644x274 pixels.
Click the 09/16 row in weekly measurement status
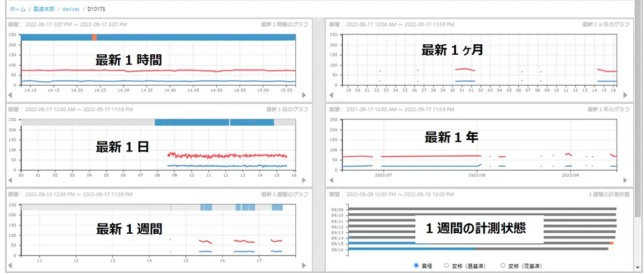[470, 249]
